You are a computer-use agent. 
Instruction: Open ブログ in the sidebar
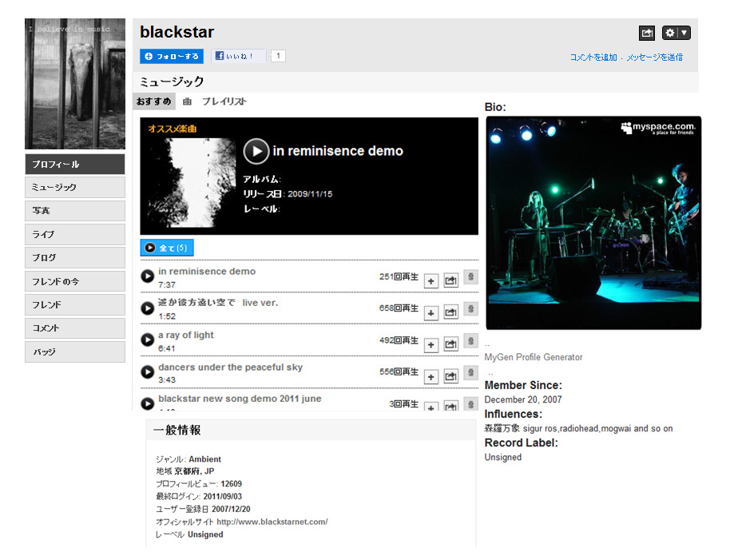pyautogui.click(x=75, y=257)
